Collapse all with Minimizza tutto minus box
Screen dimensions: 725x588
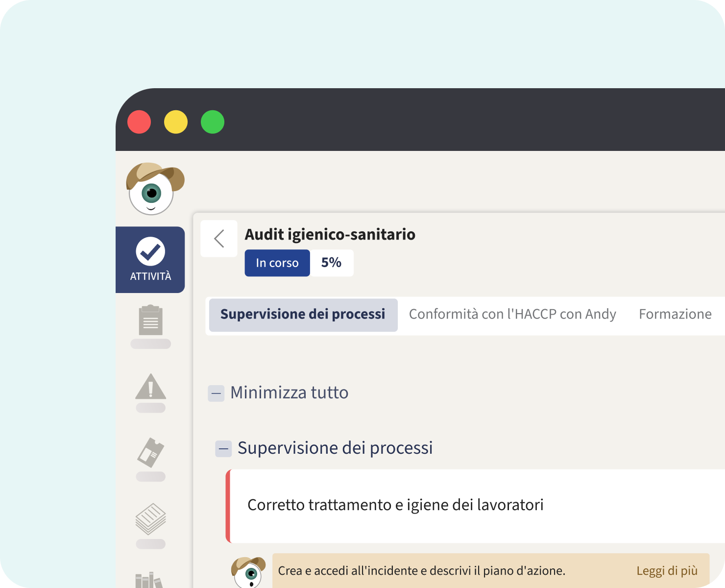coord(216,393)
